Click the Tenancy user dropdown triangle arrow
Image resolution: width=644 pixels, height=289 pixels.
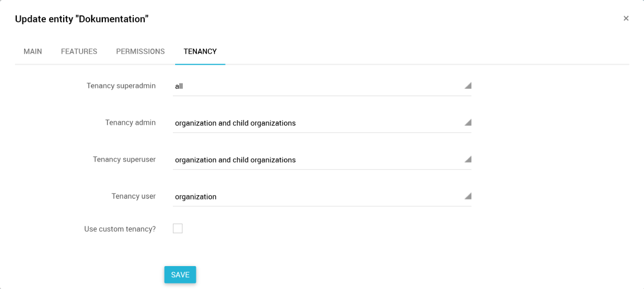pyautogui.click(x=468, y=196)
